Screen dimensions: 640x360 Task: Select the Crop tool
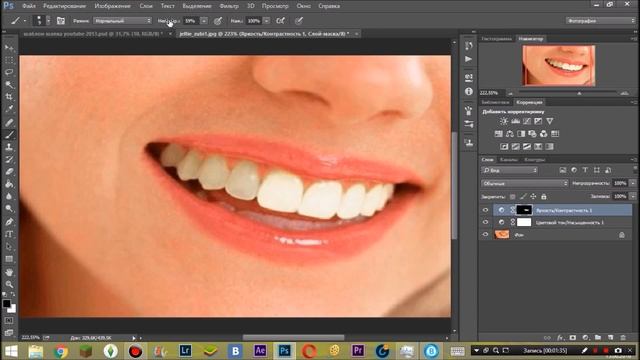click(x=9, y=97)
